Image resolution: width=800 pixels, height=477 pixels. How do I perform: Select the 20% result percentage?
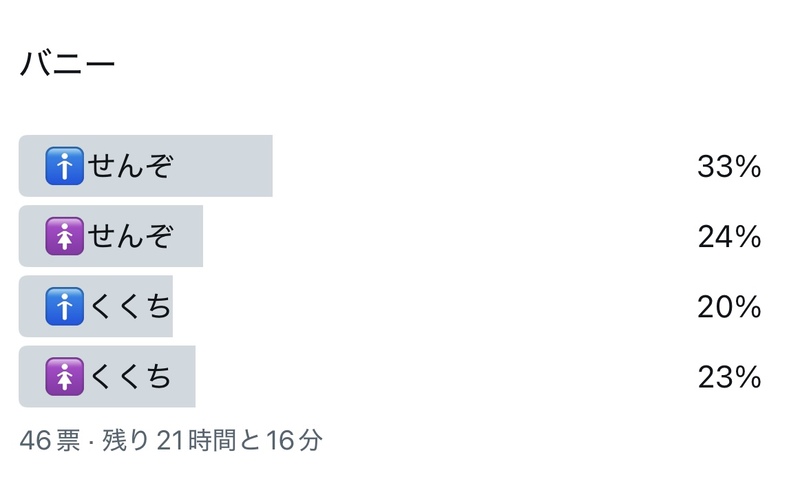pos(729,307)
